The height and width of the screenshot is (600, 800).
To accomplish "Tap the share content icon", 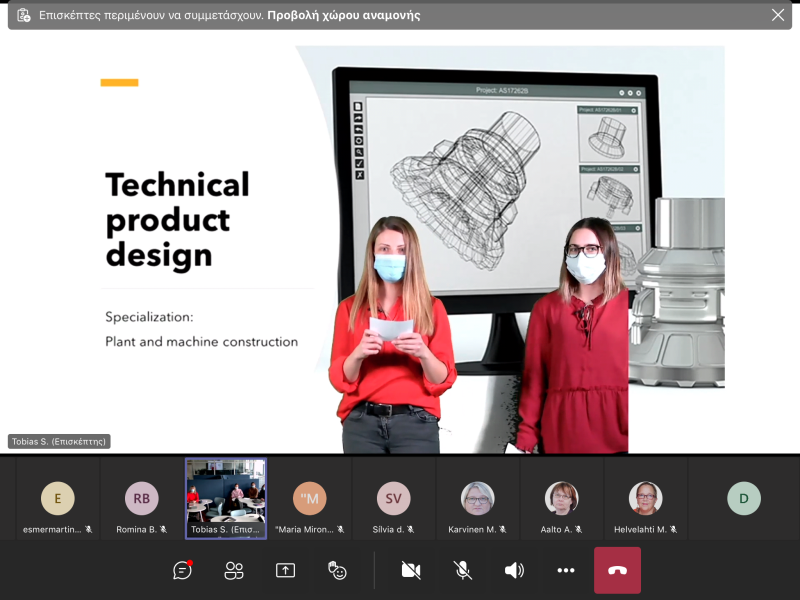I will click(285, 570).
